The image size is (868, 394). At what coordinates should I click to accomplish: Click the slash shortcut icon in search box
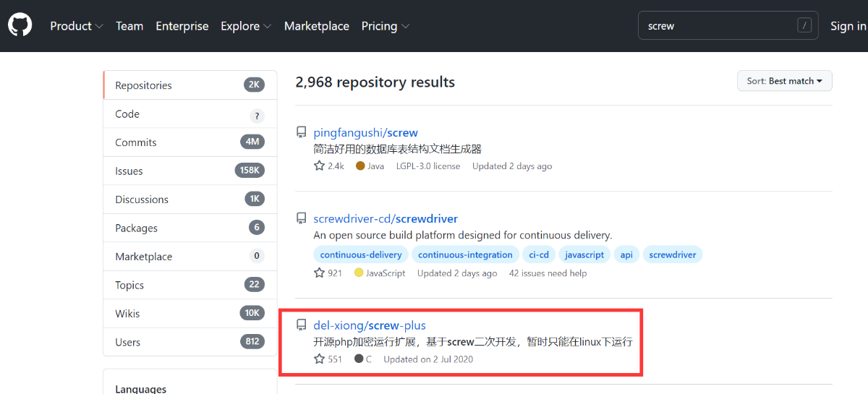(804, 25)
